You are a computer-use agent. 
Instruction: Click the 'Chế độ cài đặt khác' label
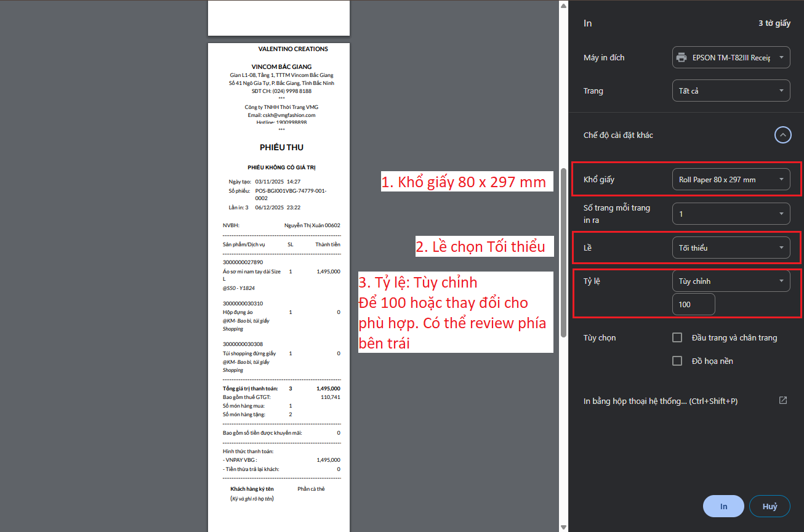pyautogui.click(x=618, y=135)
